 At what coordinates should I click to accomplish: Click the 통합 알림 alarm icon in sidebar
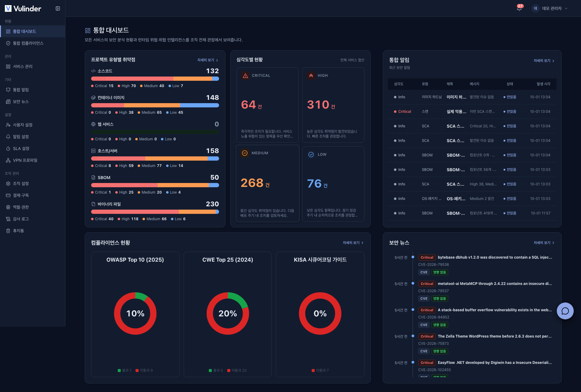pos(8,90)
